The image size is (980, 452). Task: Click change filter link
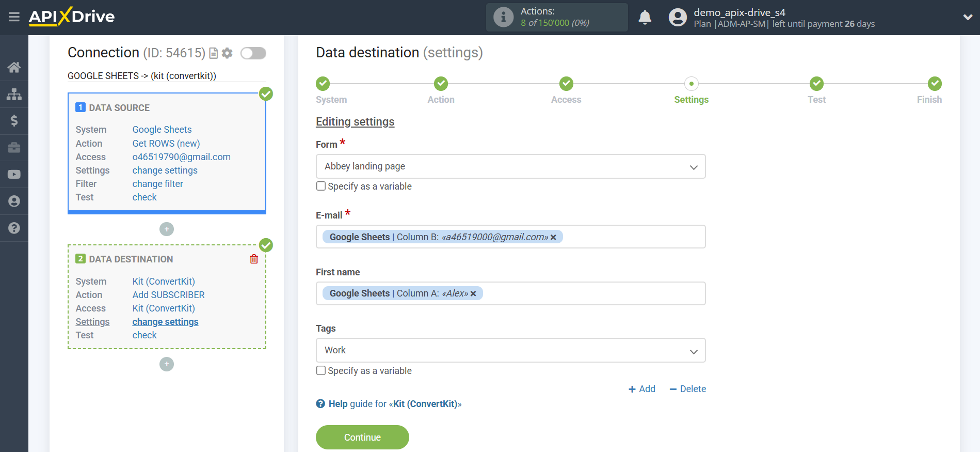pyautogui.click(x=158, y=184)
